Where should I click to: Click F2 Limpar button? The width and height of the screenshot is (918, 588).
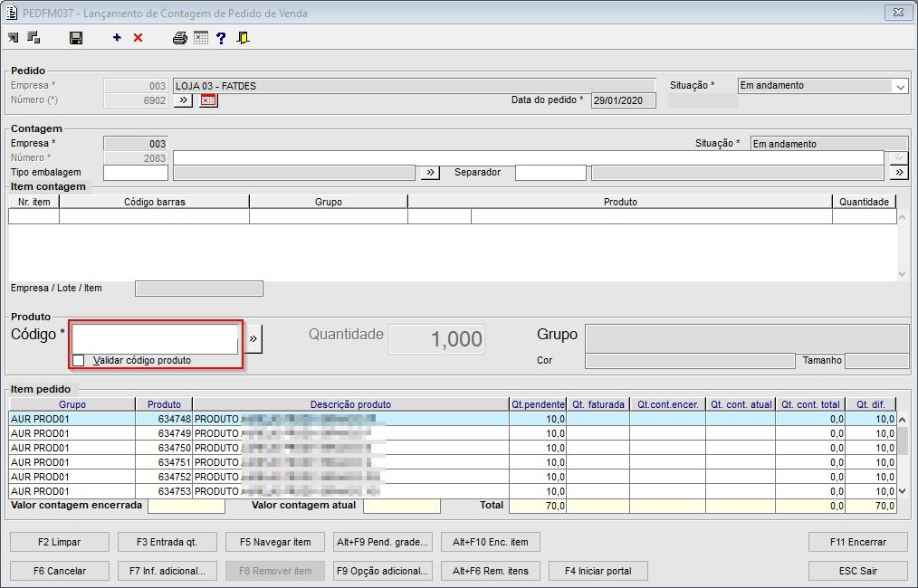59,542
